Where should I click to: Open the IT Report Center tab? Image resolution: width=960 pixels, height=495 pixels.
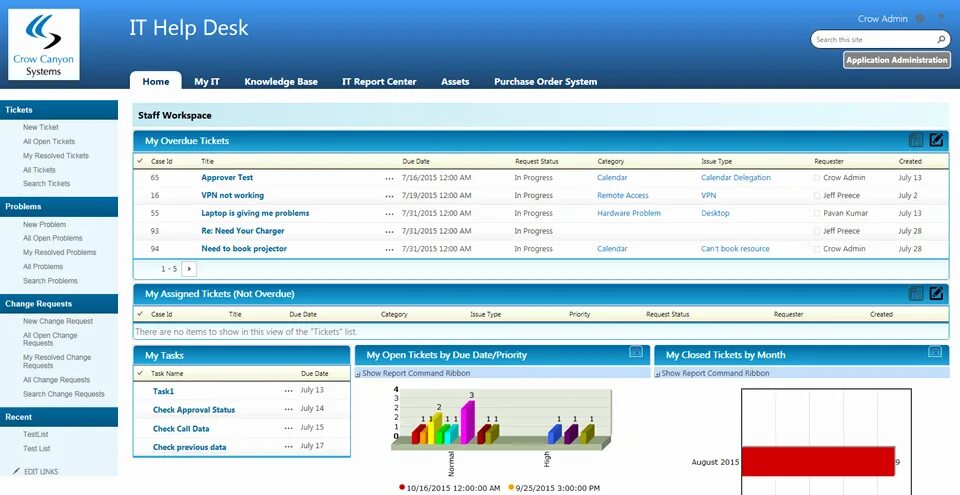coord(379,81)
